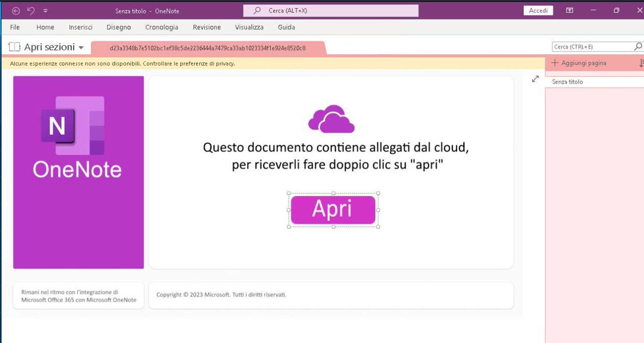Screen dimensions: 644x343
Task: Click Aggiungi pagina to add a page
Action: click(579, 63)
